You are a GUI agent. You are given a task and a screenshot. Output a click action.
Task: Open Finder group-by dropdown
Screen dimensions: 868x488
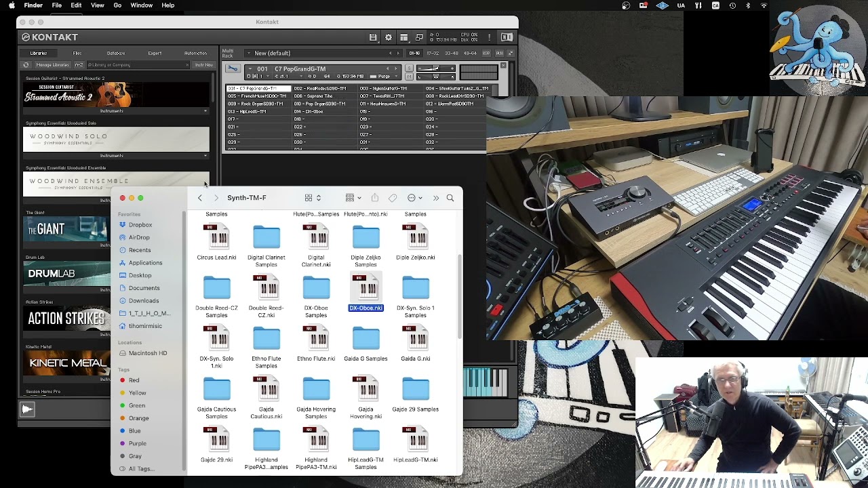point(353,198)
